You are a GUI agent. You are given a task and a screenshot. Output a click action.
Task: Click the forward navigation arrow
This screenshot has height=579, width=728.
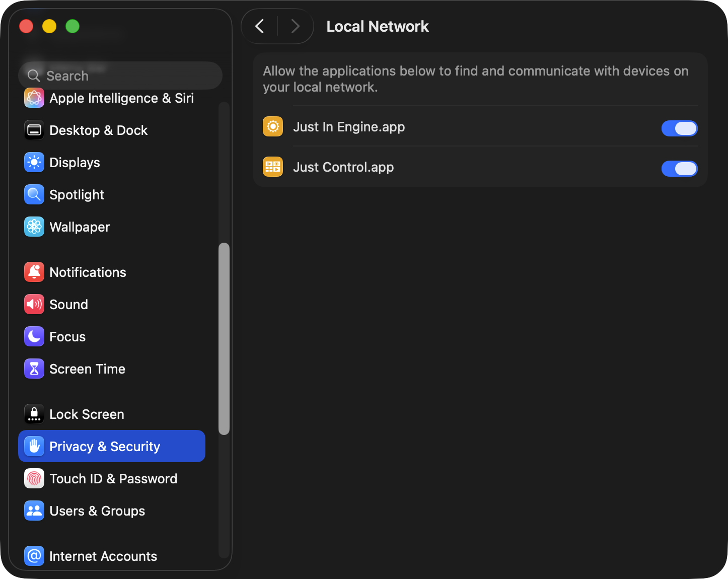(x=296, y=26)
